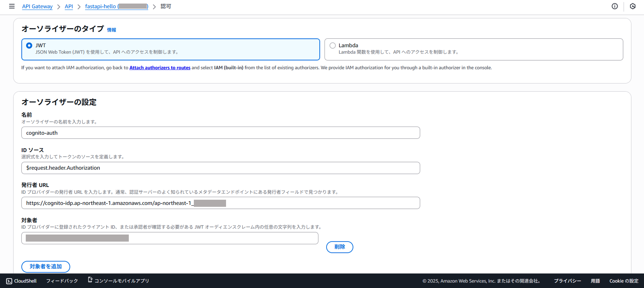Image resolution: width=644 pixels, height=288 pixels.
Task: Open the hamburger navigation menu
Action: click(x=12, y=6)
